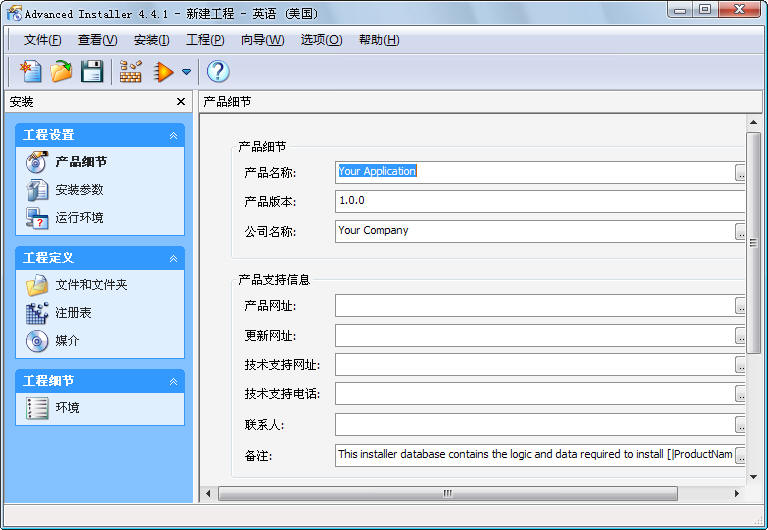The image size is (768, 530).
Task: Click the 环境 list icon
Action: click(x=37, y=408)
